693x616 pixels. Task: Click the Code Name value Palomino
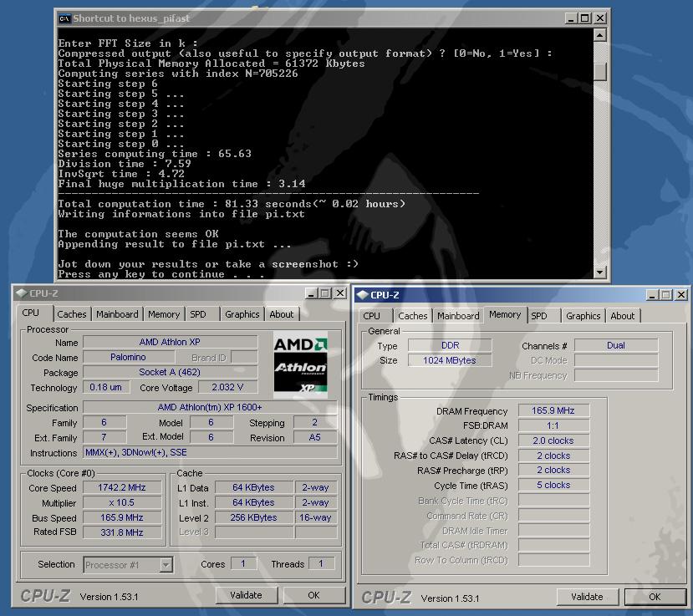click(x=129, y=357)
